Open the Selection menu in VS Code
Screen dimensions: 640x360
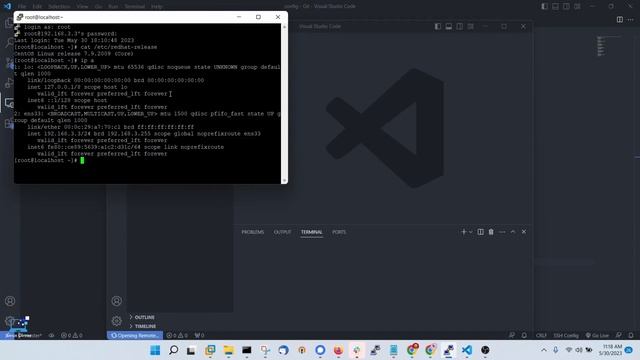coord(59,7)
